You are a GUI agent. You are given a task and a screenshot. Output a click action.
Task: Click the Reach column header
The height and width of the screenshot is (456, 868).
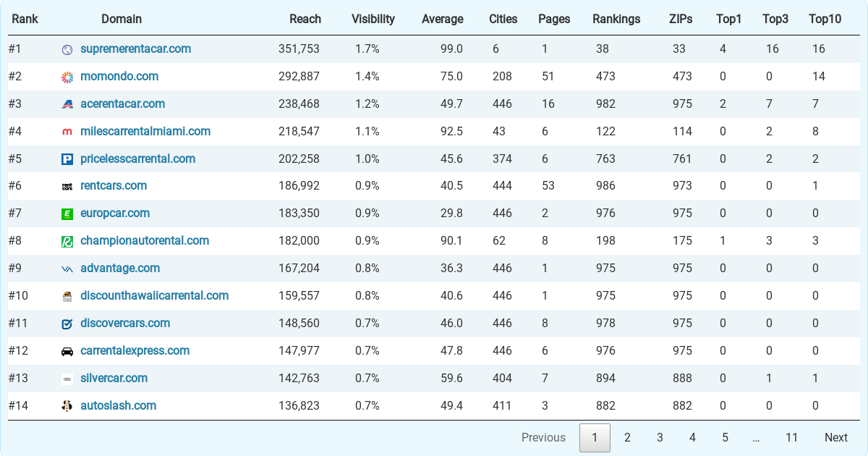pos(305,19)
